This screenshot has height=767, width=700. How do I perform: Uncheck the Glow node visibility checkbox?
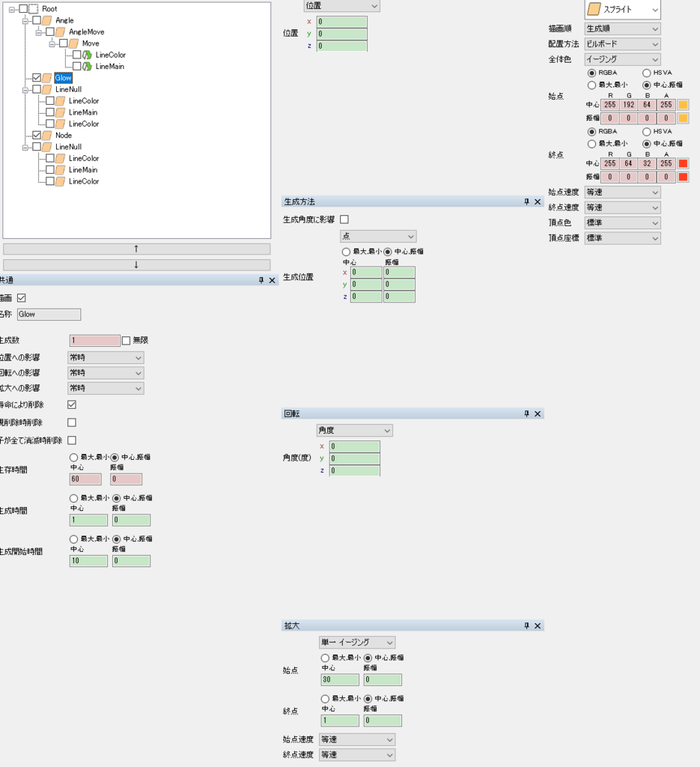37,78
